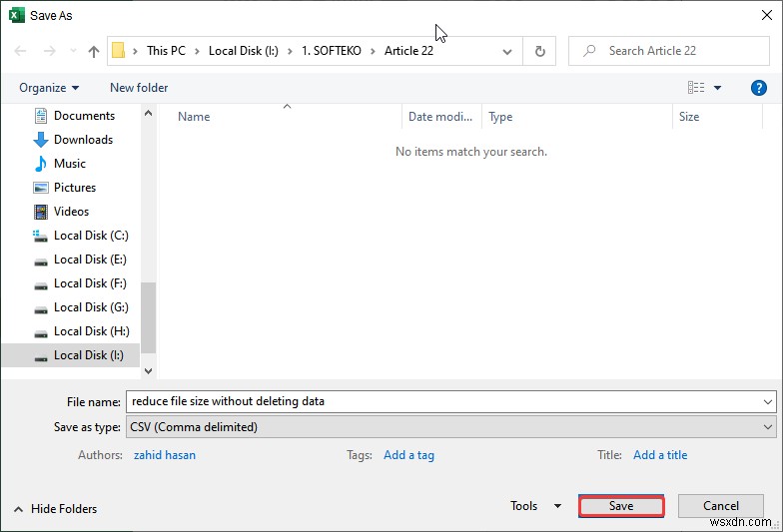Open Downloads in the navigation pane

(83, 140)
